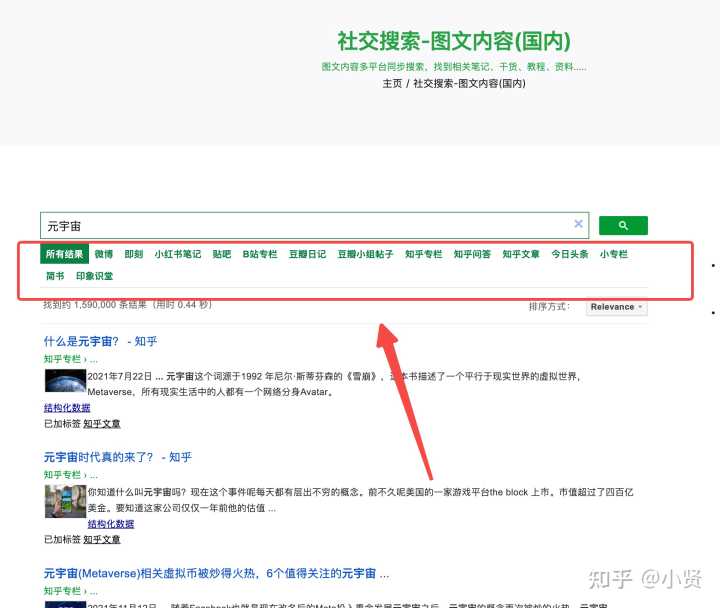Click 结构化数据 under 元宇宙时代真的来了 result
The width and height of the screenshot is (720, 608).
coord(111,524)
